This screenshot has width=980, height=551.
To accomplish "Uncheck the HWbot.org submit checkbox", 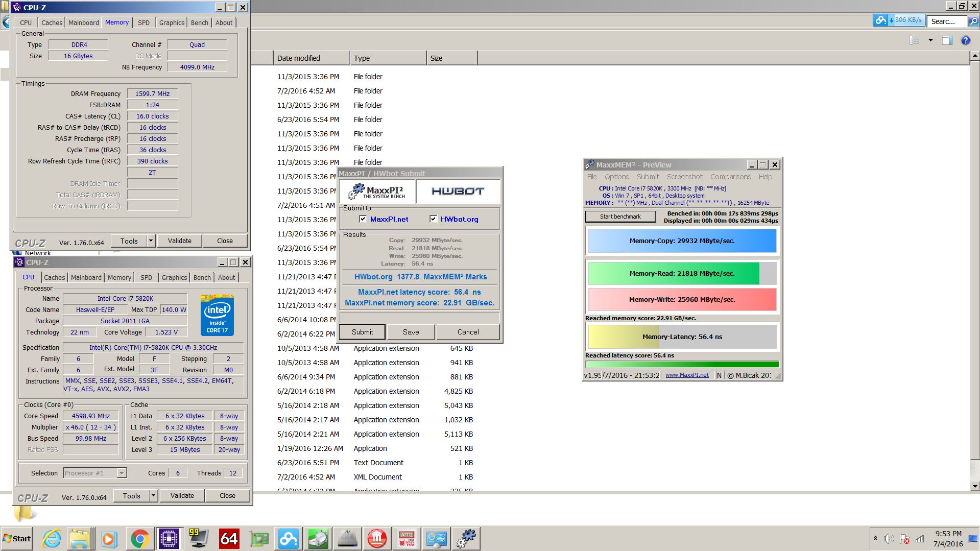I will pyautogui.click(x=433, y=219).
